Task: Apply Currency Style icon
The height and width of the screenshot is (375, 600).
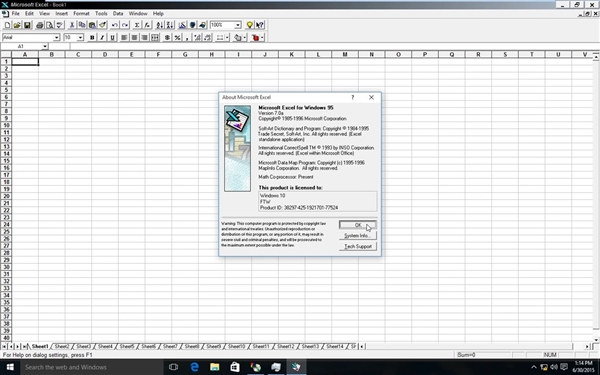Action: 167,38
